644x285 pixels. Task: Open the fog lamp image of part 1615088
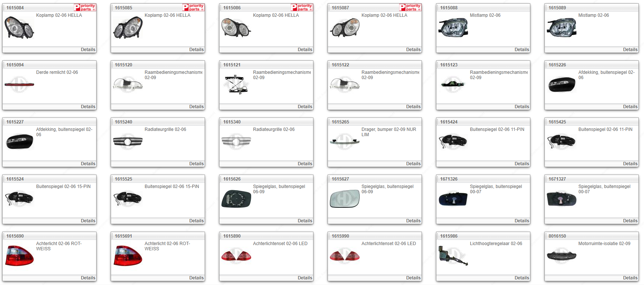tap(453, 28)
